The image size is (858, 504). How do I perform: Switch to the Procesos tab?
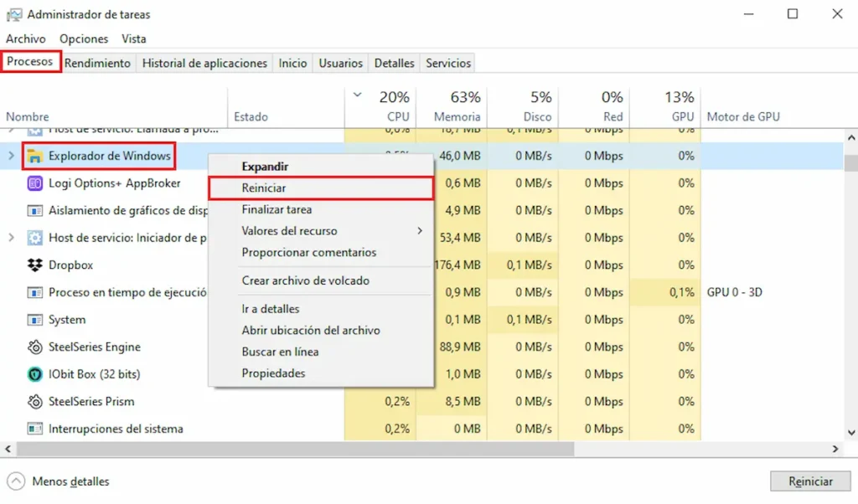(30, 61)
